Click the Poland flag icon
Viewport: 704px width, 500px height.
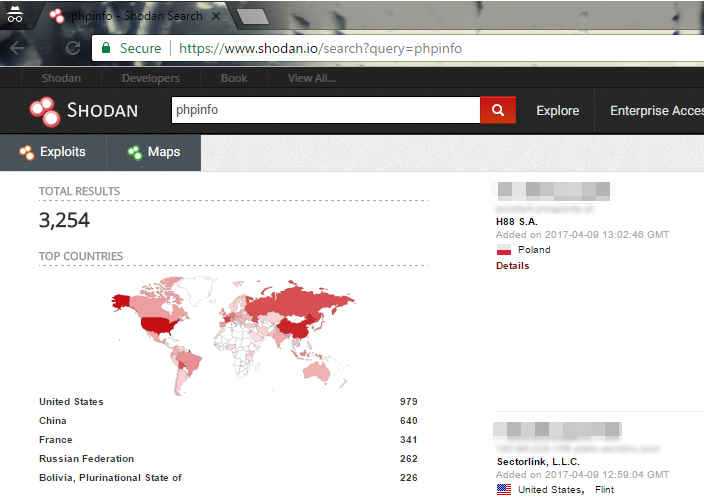[504, 250]
